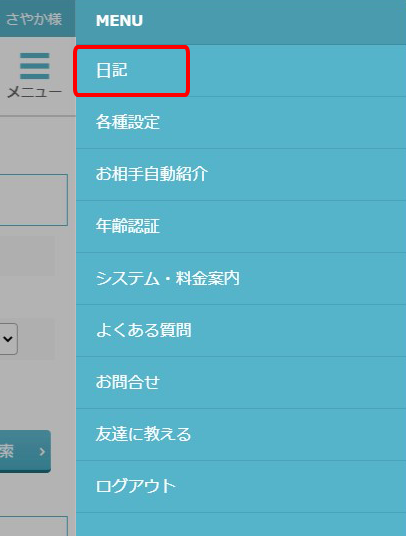Choose ログアウト to log out
Screen dimensions: 406x536
[x=241, y=486]
